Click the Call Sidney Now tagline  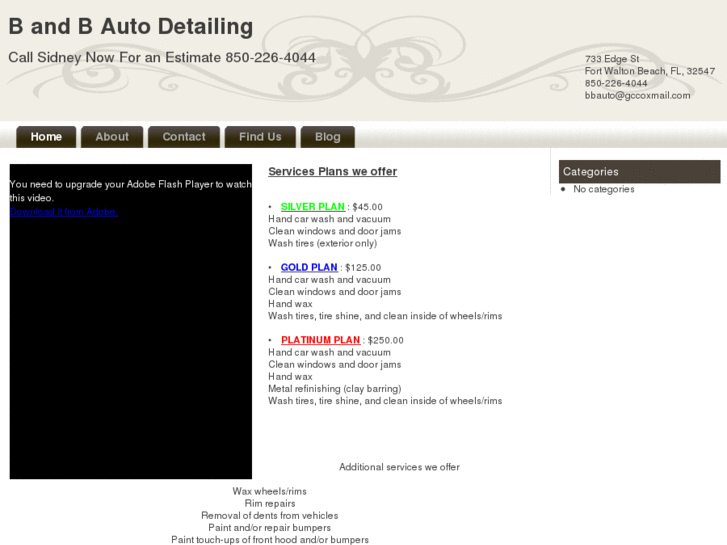pos(162,58)
